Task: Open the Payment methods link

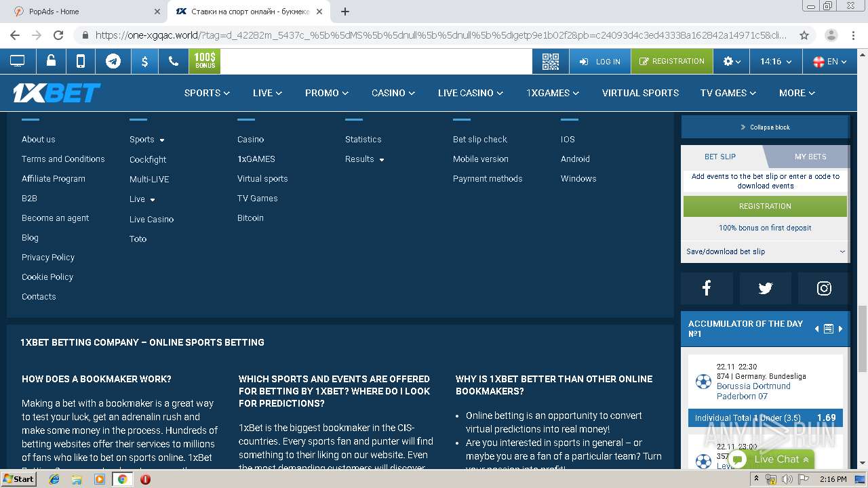Action: coord(488,178)
